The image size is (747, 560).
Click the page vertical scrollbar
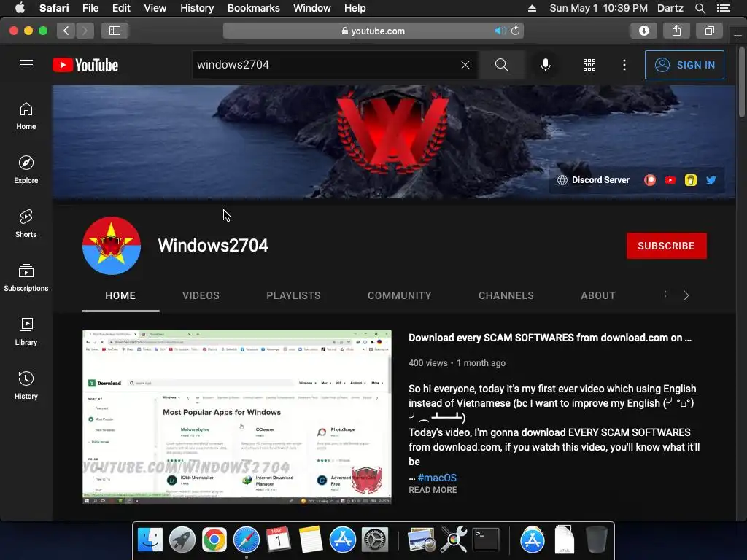click(x=742, y=82)
